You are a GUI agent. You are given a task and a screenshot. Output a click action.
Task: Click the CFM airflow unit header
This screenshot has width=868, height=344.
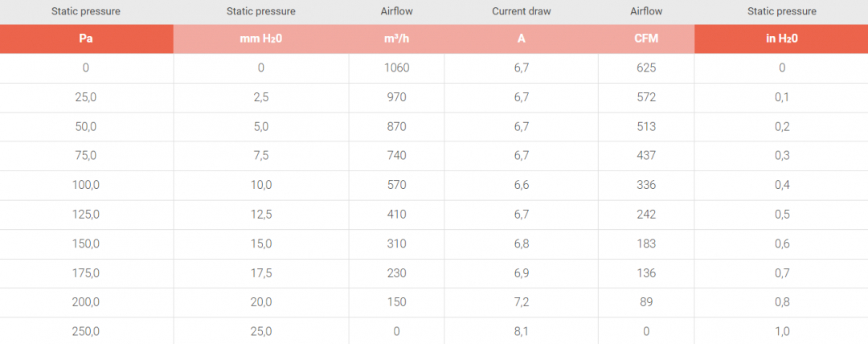[646, 39]
